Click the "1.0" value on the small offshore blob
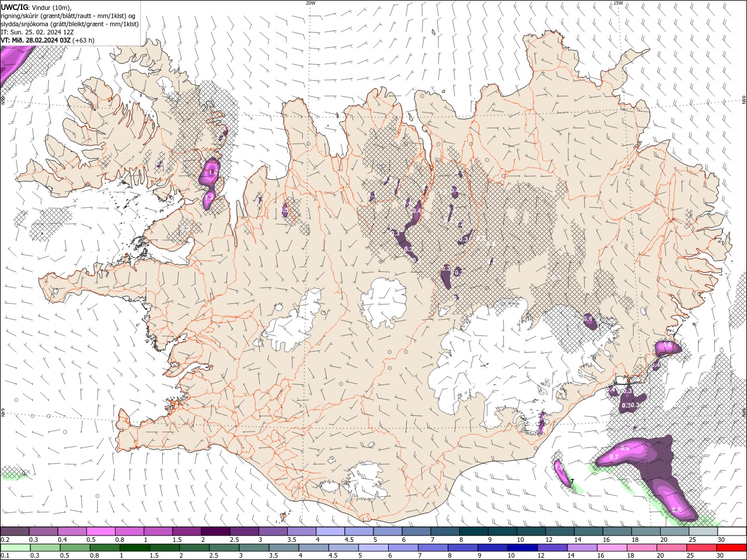The height and width of the screenshot is (560, 747). (x=559, y=468)
